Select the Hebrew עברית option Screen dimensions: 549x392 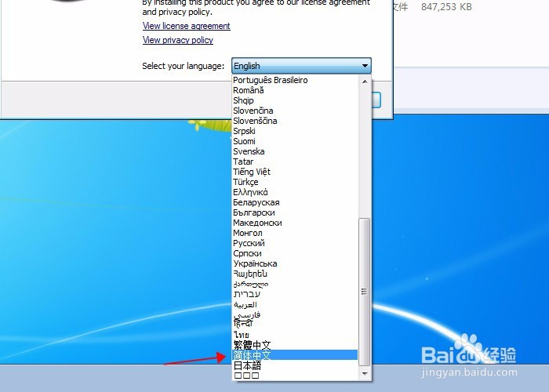[295, 294]
